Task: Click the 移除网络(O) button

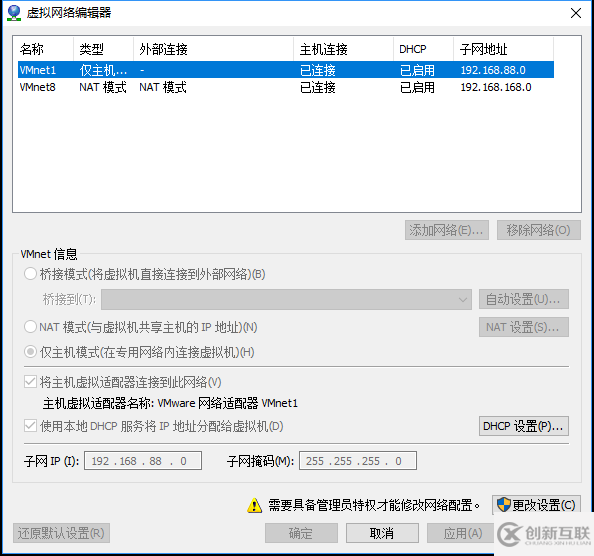Action: [x=539, y=230]
